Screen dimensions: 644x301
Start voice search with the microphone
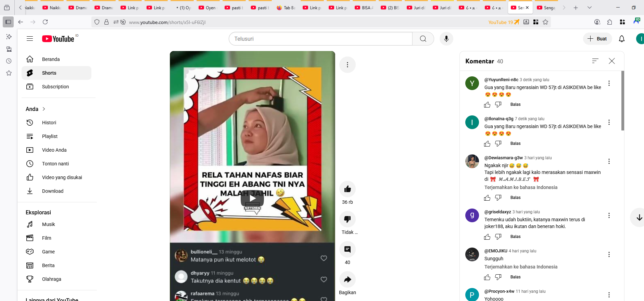pos(446,39)
